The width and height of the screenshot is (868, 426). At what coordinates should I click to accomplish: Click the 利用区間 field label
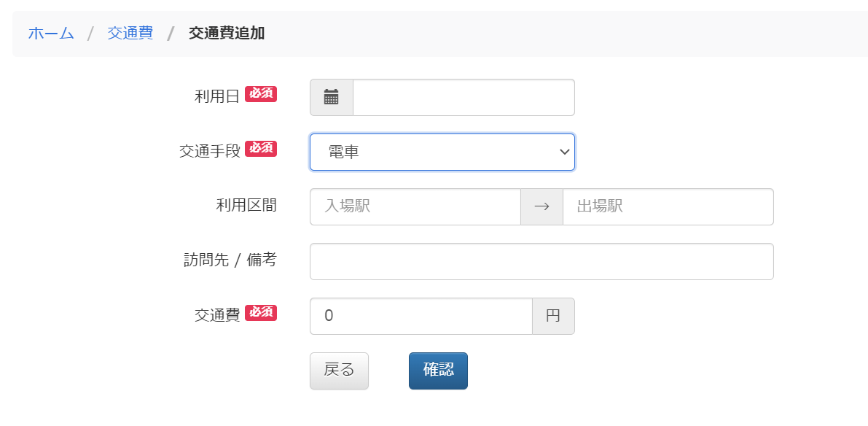tap(246, 206)
